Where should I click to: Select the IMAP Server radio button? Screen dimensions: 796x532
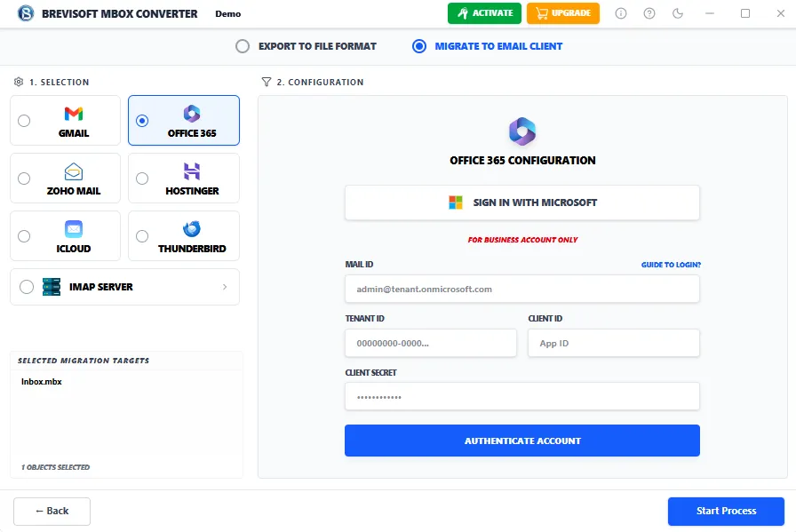point(27,287)
